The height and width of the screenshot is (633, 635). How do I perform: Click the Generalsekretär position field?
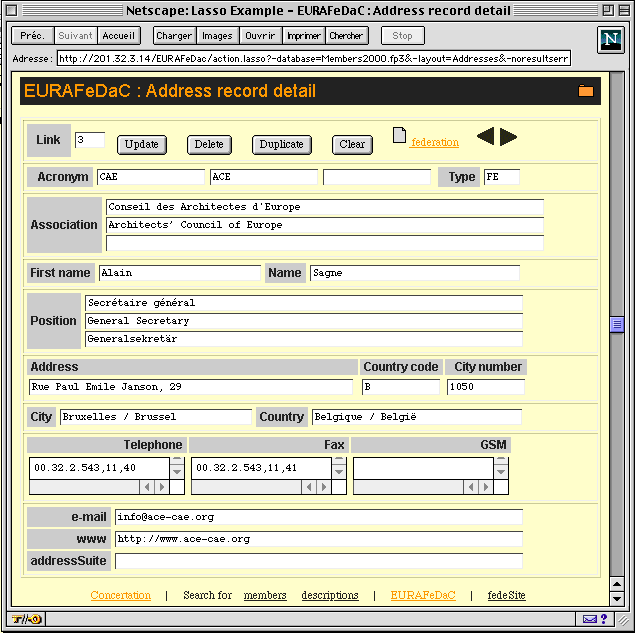[304, 339]
